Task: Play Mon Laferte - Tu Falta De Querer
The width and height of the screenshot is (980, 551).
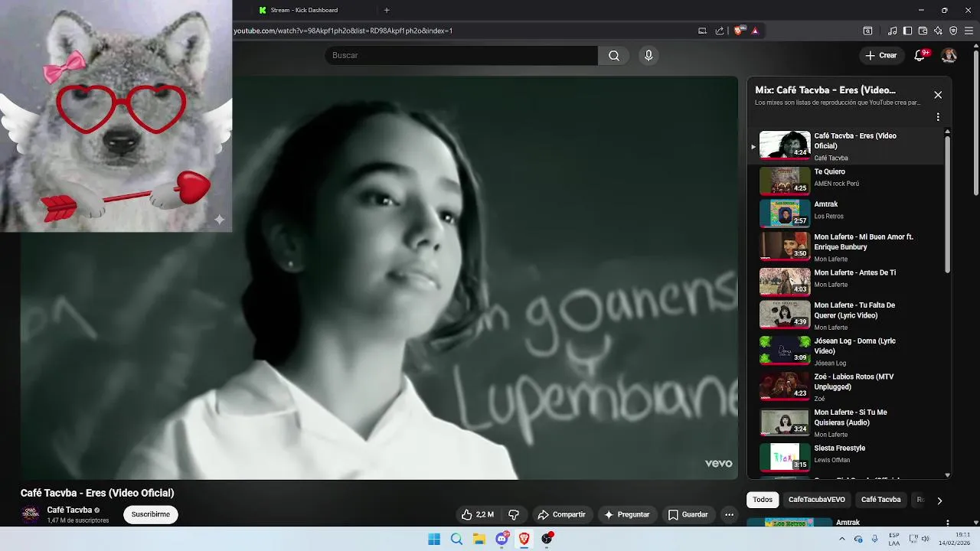Action: (x=846, y=314)
